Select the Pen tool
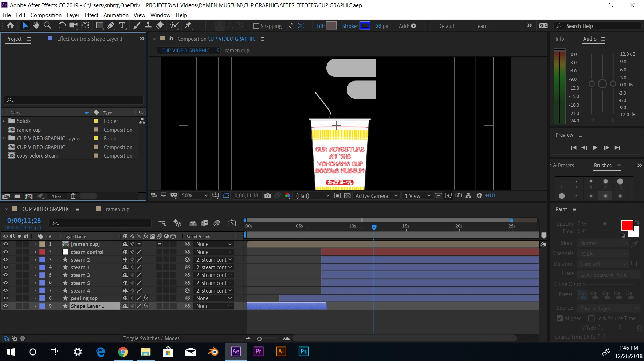 (111, 25)
